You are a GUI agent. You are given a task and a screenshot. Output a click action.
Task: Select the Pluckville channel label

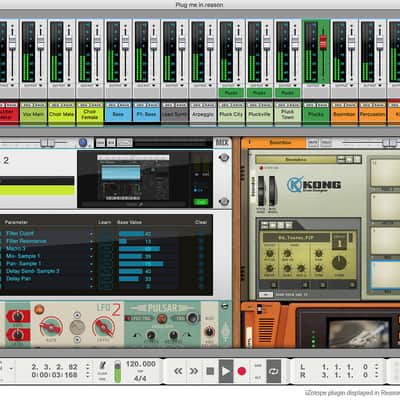click(x=259, y=114)
